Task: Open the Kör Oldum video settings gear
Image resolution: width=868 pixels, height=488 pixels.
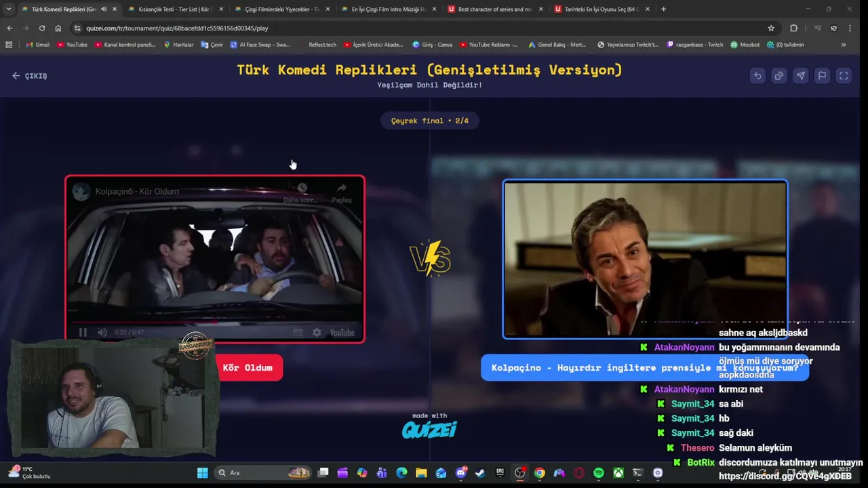Action: coord(317,332)
